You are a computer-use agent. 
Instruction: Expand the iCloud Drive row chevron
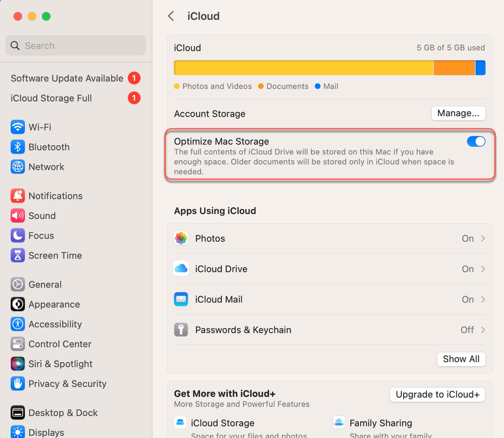coord(483,269)
